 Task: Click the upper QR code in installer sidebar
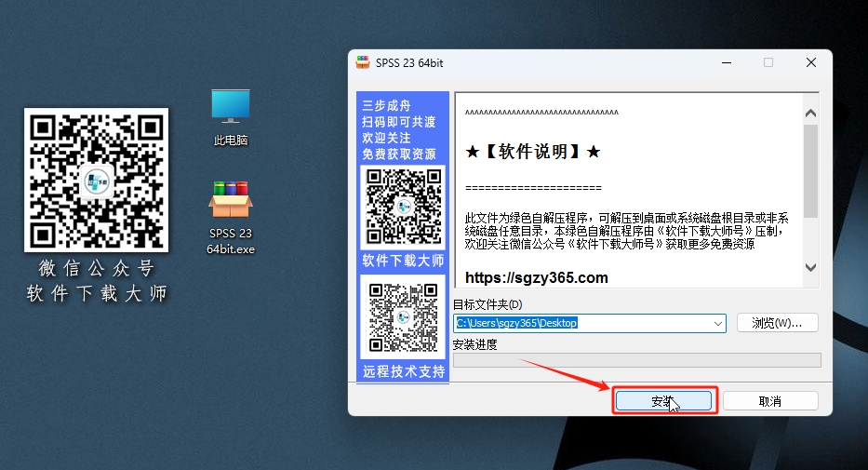(x=404, y=207)
